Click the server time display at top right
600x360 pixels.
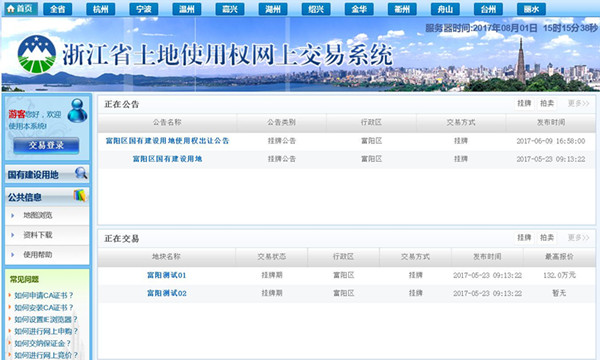tap(511, 28)
